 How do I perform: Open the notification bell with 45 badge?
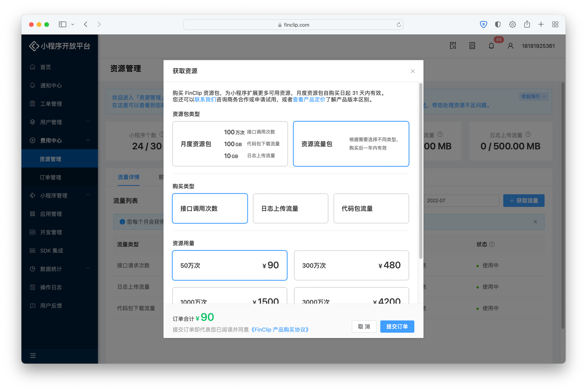tap(492, 46)
